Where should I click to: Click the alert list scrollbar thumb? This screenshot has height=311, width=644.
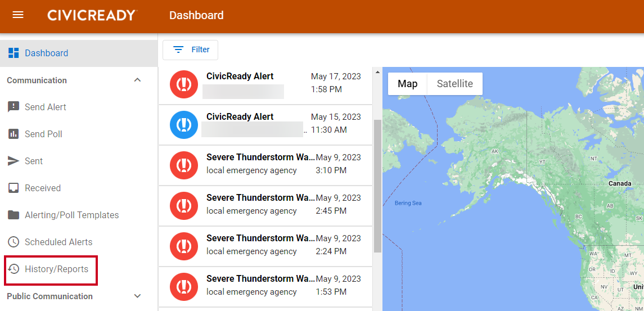[377, 186]
